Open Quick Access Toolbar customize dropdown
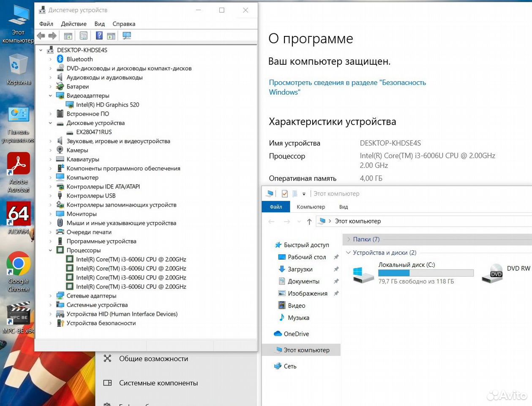 304,194
